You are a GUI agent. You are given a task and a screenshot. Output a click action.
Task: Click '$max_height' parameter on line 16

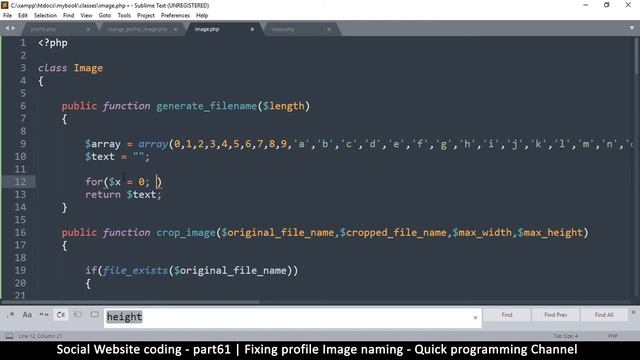(x=550, y=233)
